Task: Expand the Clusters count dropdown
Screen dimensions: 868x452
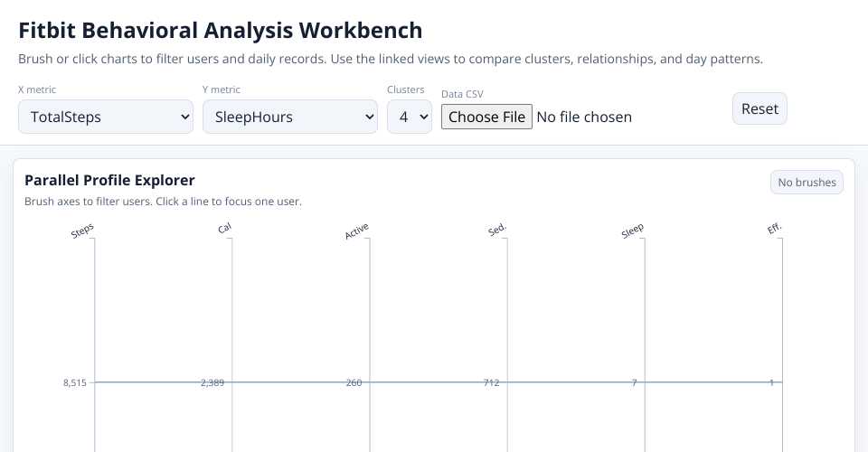Action: tap(410, 117)
